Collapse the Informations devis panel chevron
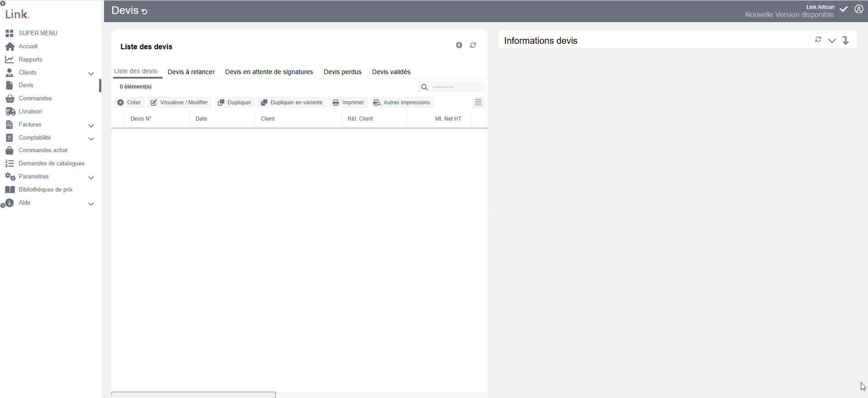The height and width of the screenshot is (398, 868). (x=832, y=41)
